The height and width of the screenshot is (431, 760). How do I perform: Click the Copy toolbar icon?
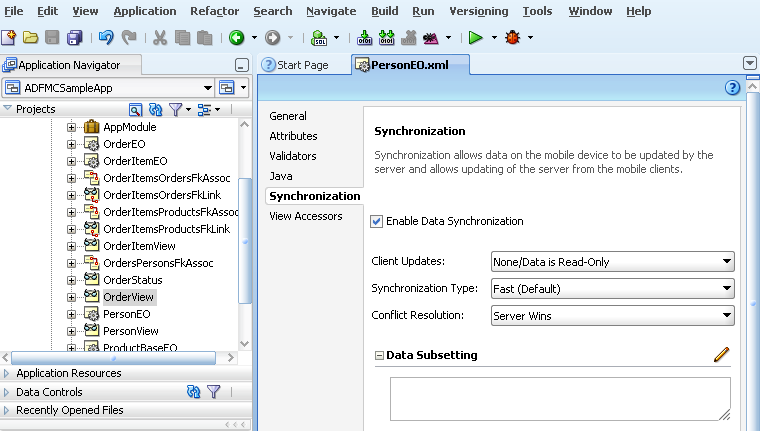point(182,37)
